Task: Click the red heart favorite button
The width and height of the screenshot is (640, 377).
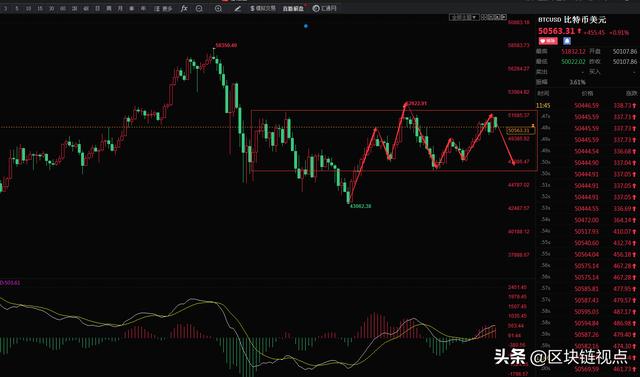Action: coord(548,41)
